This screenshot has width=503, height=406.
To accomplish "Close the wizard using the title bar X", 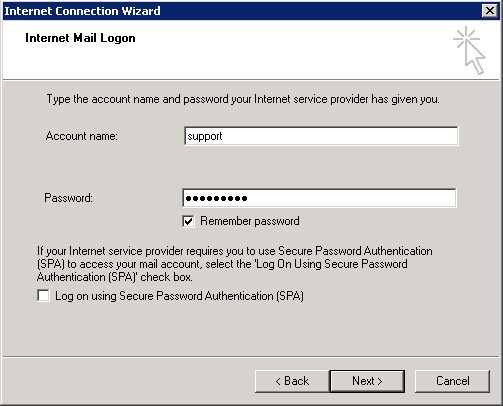I will coord(490,11).
